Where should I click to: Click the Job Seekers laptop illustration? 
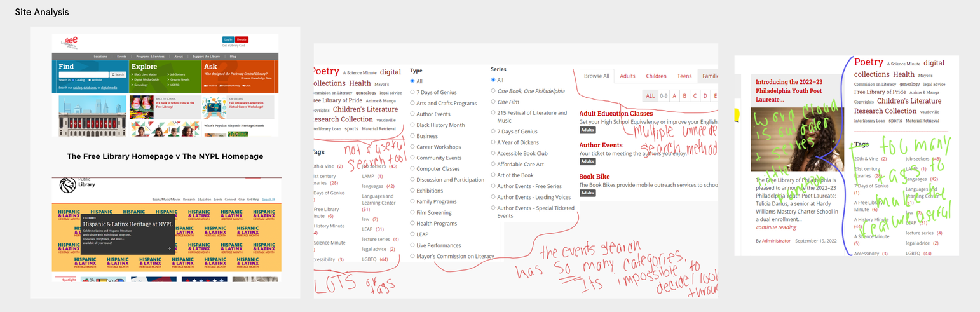pos(214,107)
